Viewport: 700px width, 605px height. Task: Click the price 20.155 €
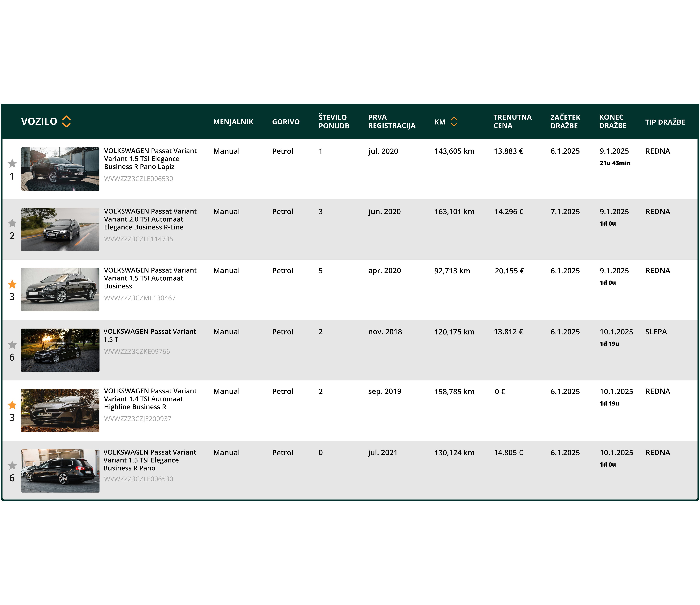[x=510, y=271]
